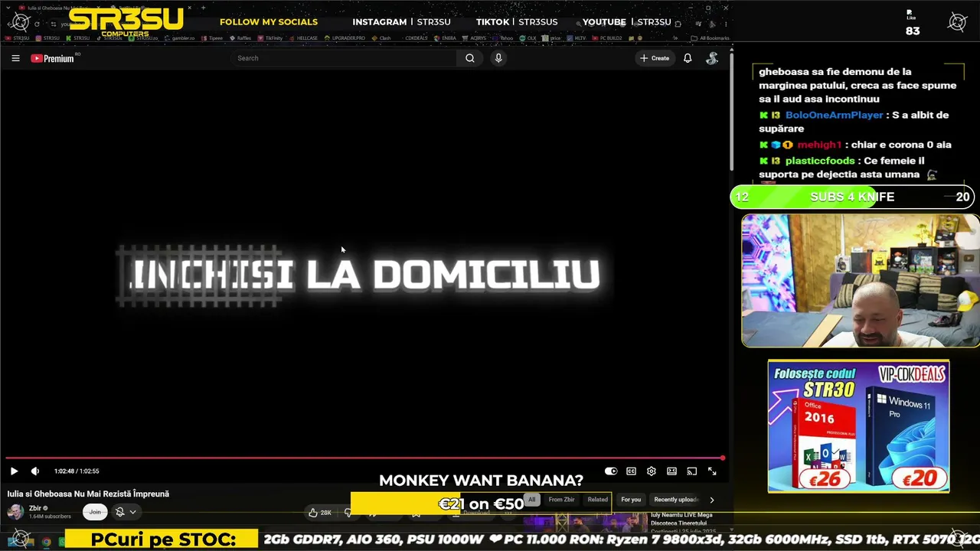This screenshot has width=980, height=551.
Task: Expand the subscription notification bell dropdown
Action: pos(126,512)
